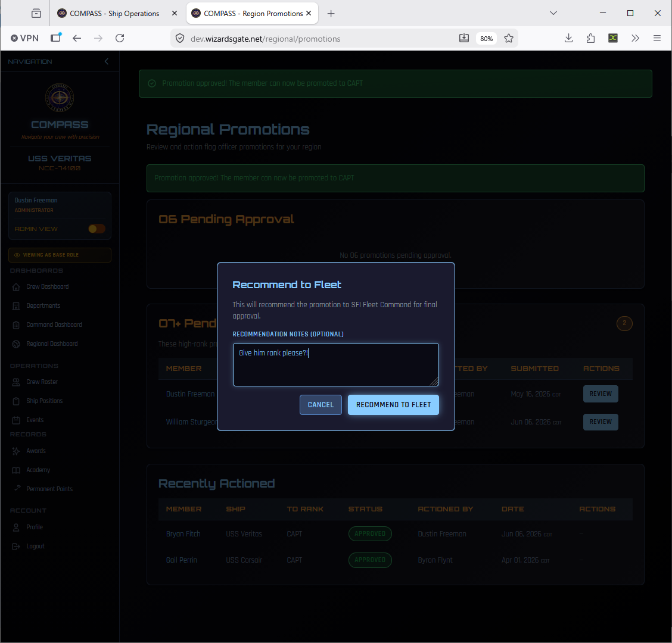Screen dimensions: 672x643
Task: Click the Recommend to Fleet confirm button
Action: [x=393, y=405]
